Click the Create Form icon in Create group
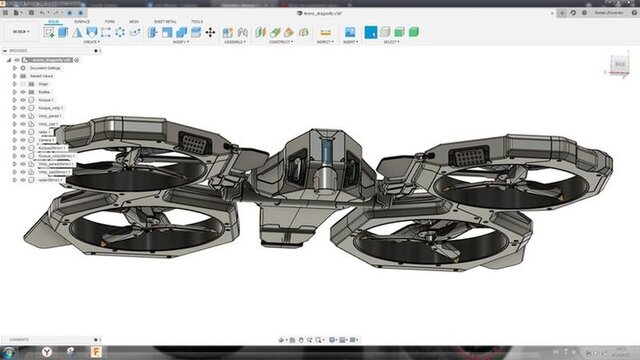This screenshot has width=640, height=360. [x=135, y=32]
